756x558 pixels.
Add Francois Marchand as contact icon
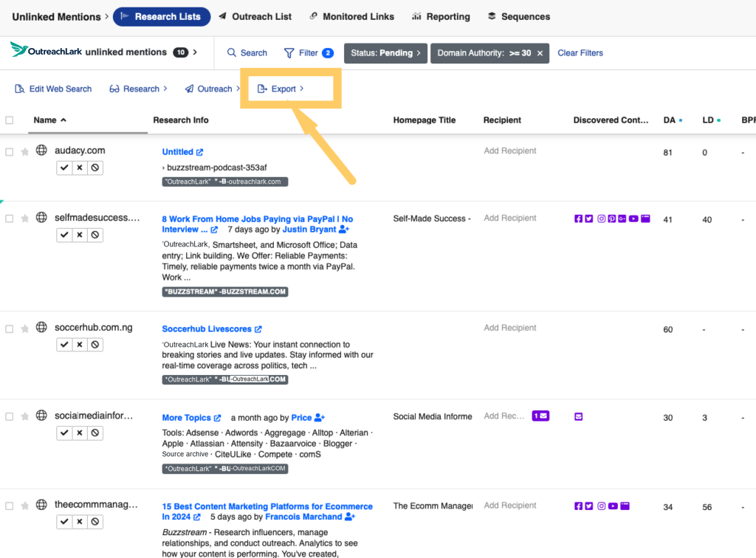(x=350, y=517)
